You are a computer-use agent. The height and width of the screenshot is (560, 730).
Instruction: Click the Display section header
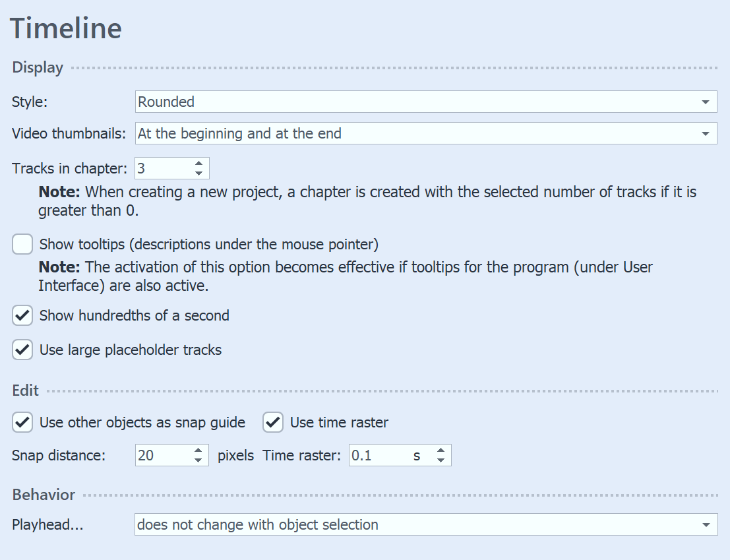point(37,67)
